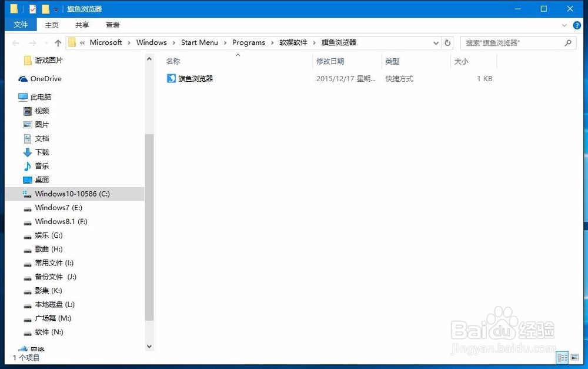
Task: Click the 旗鱼浏览器 shortcut icon
Action: coord(171,78)
